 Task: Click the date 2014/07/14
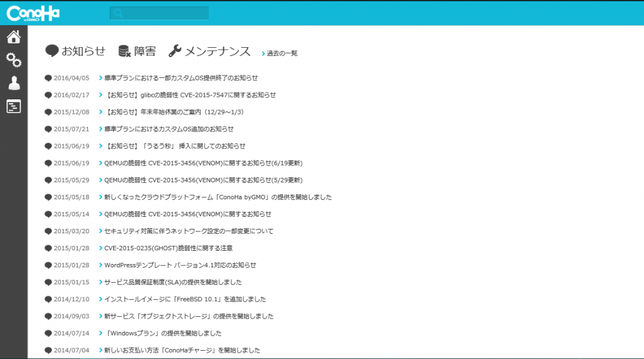click(72, 333)
